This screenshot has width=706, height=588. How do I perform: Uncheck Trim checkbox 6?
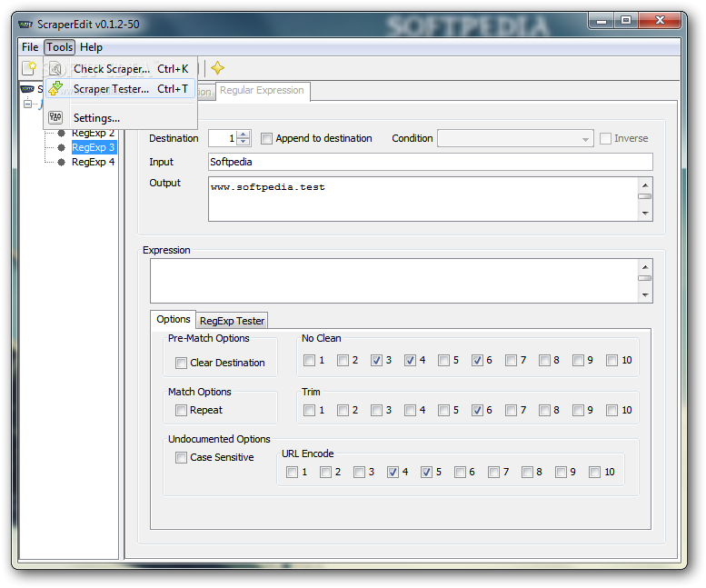click(x=477, y=410)
